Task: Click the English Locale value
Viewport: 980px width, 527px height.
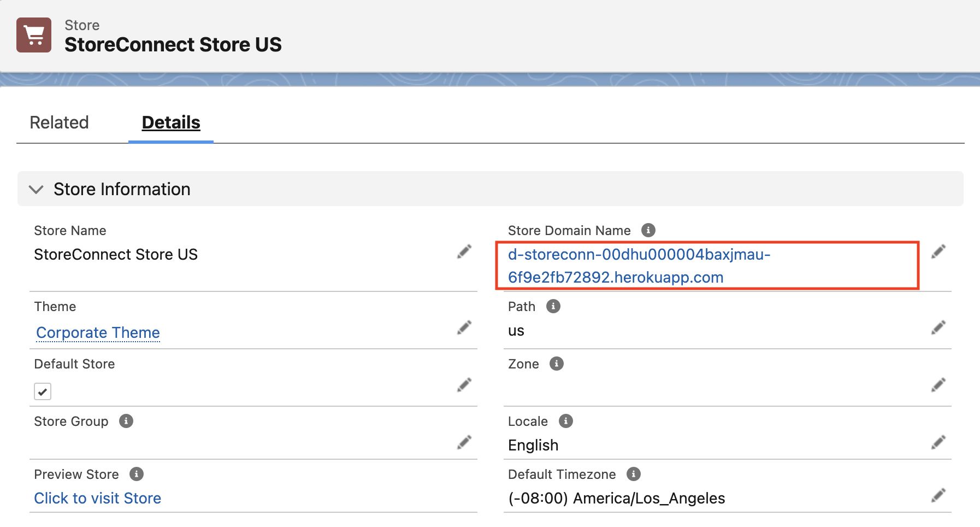Action: (x=533, y=445)
